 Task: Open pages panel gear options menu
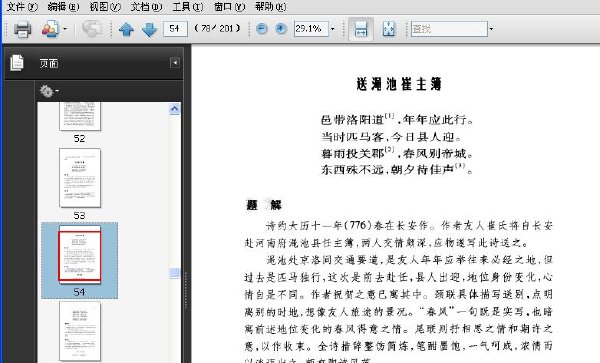pyautogui.click(x=49, y=91)
